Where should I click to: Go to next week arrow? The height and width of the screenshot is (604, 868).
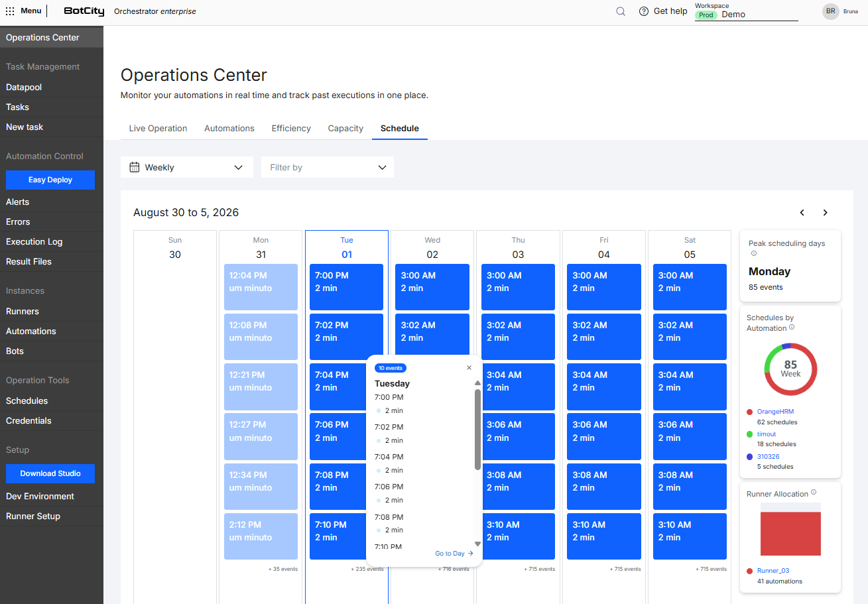[x=826, y=213]
